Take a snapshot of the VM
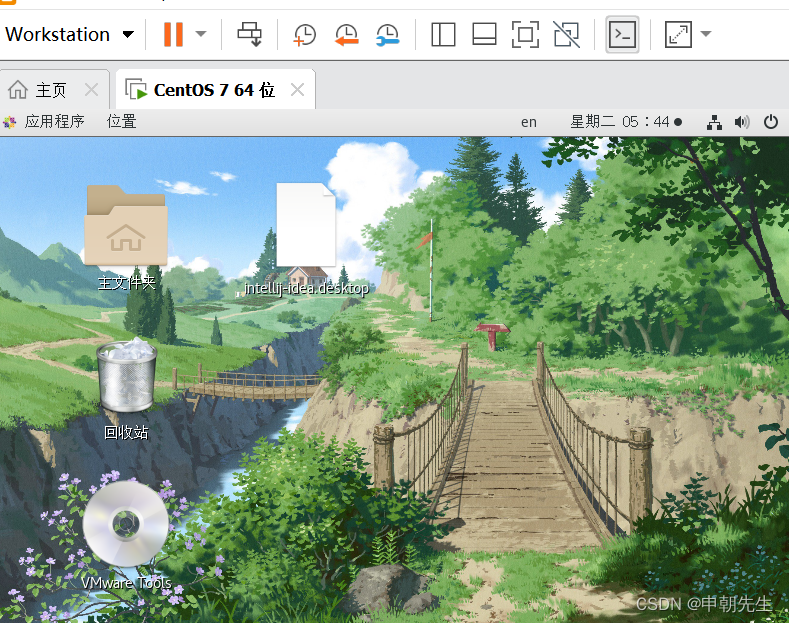The width and height of the screenshot is (789, 623). [305, 34]
